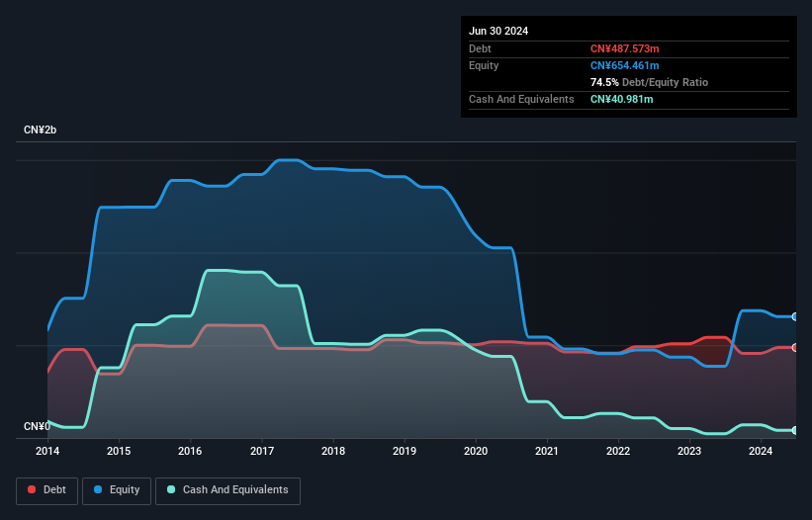The image size is (812, 520).
Task: Click the 2024 x-axis label
Action: (761, 451)
